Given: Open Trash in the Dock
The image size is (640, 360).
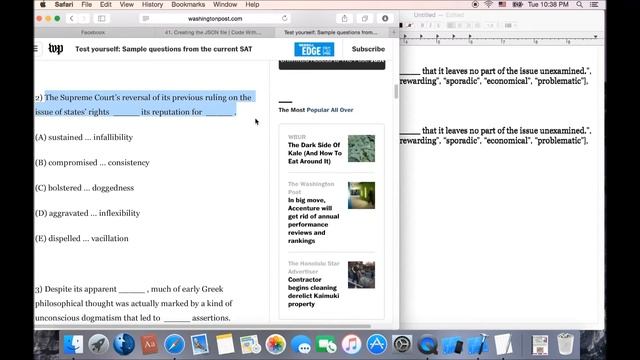Looking at the screenshot, I should click(x=565, y=344).
